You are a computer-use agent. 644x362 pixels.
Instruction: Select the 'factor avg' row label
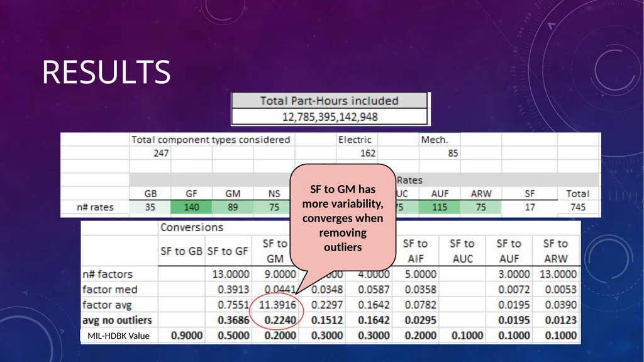(x=107, y=305)
